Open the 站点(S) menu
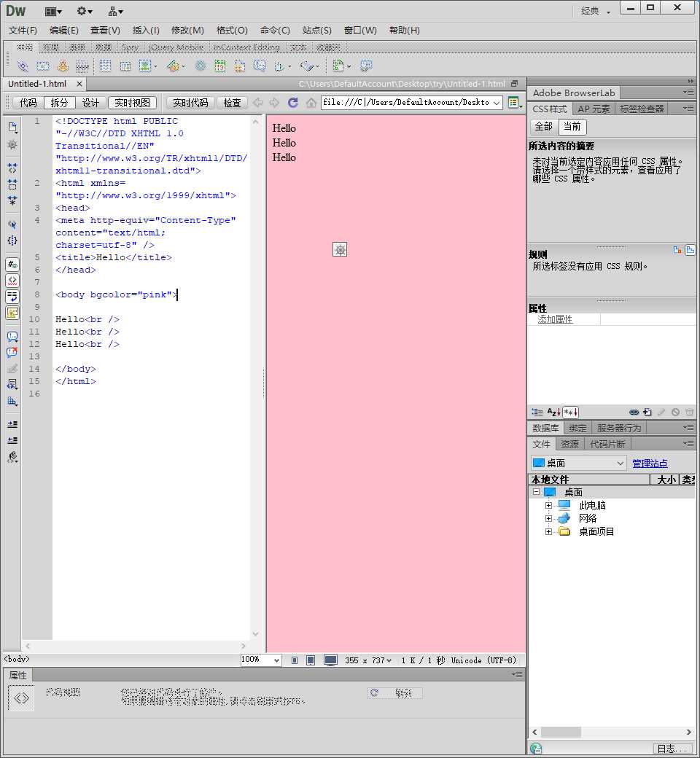700x758 pixels. pos(317,30)
